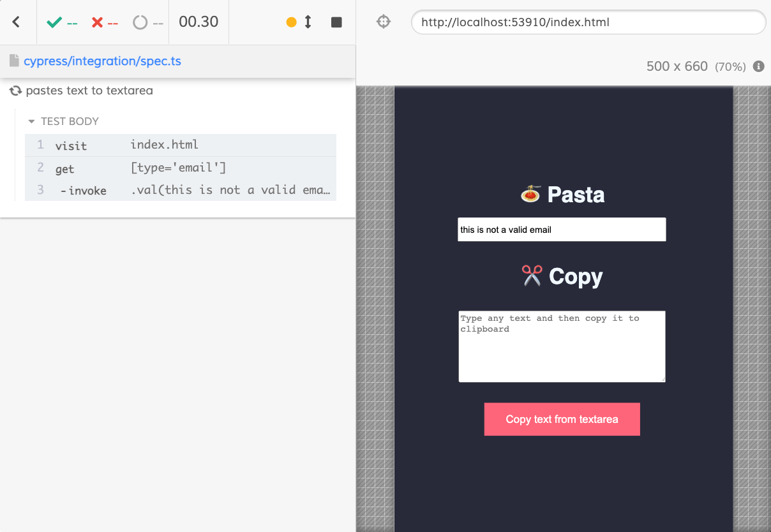
Task: Click the localhost URL address bar
Action: click(x=588, y=22)
